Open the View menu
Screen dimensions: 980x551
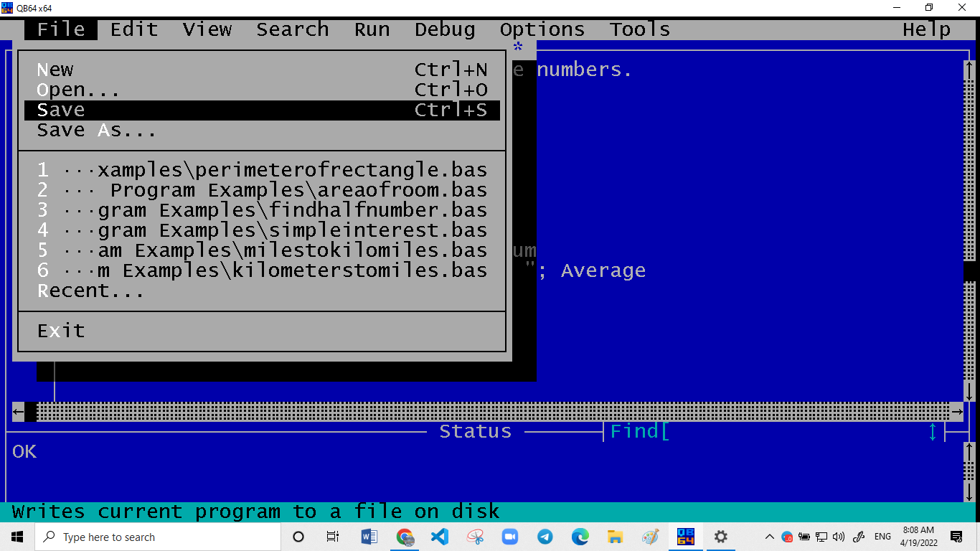pos(207,29)
